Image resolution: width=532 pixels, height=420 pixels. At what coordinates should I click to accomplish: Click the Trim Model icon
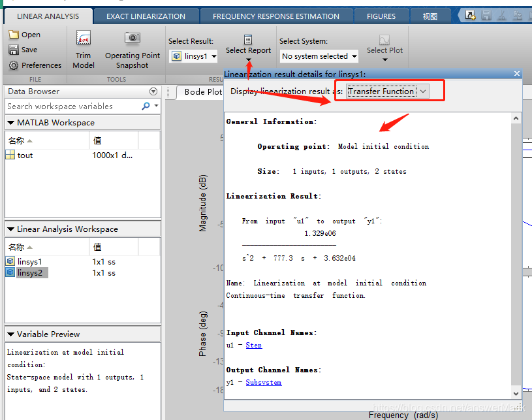coord(84,38)
